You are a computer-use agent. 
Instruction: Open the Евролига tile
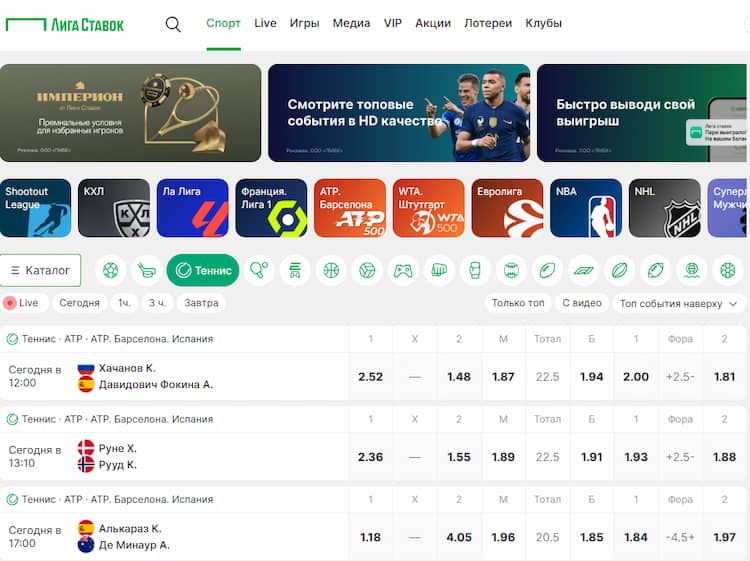[507, 208]
